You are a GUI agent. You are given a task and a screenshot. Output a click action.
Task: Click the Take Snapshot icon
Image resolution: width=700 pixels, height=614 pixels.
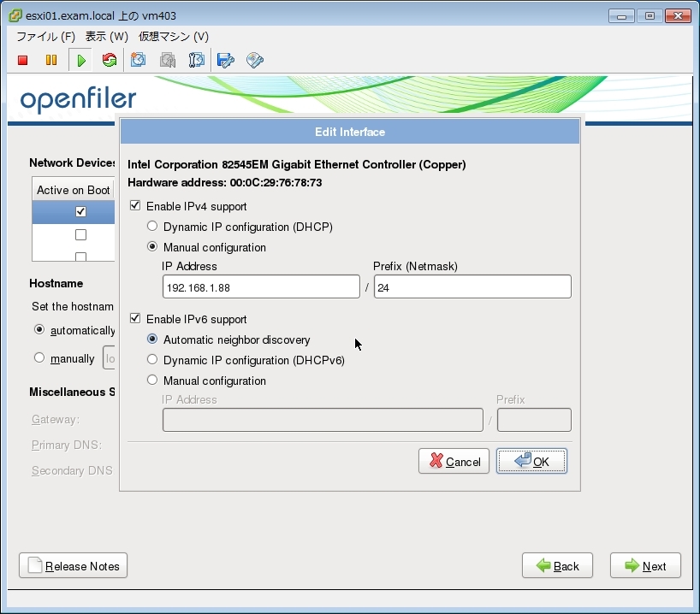click(x=138, y=60)
